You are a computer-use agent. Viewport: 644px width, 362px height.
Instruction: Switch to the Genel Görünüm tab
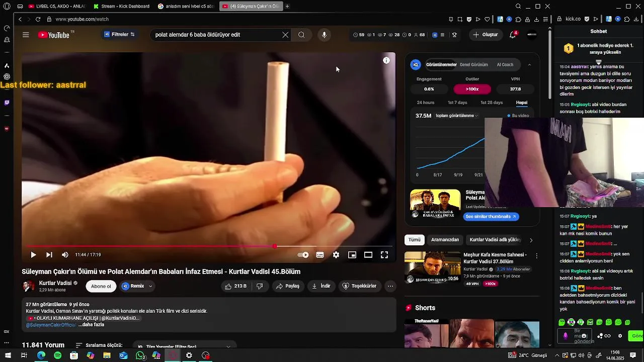tap(473, 65)
